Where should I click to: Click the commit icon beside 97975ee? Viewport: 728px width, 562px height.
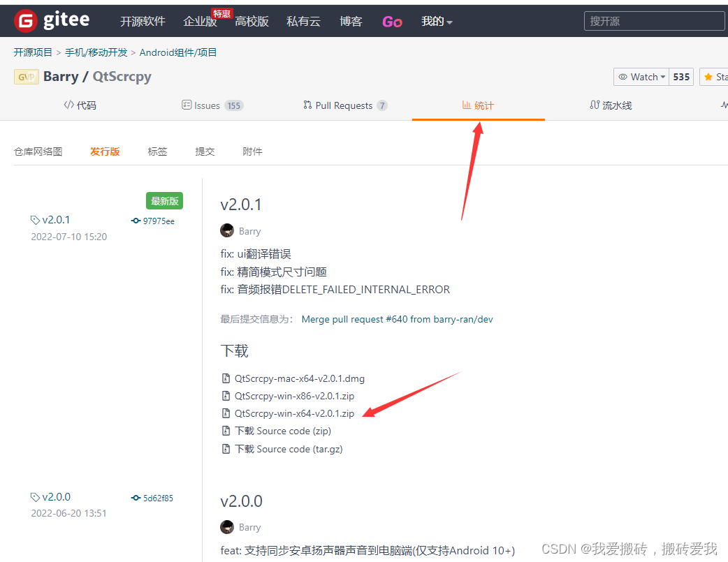point(136,221)
